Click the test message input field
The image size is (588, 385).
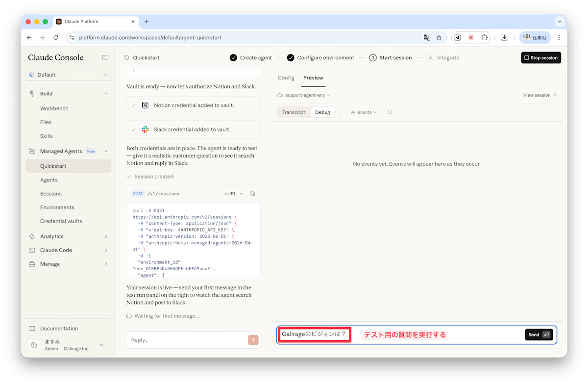pyautogui.click(x=416, y=334)
